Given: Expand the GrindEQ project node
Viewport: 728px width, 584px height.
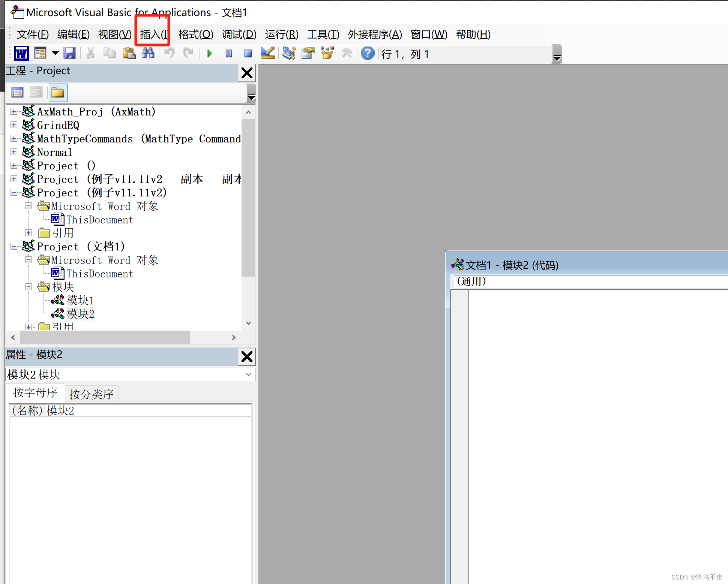Looking at the screenshot, I should click(x=14, y=125).
